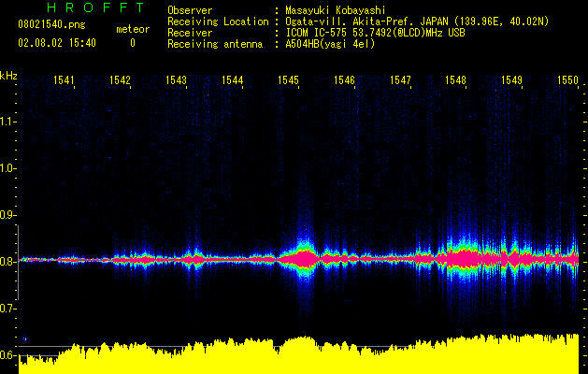588x374 pixels.
Task: Click the 0.9 kHz axis label
Action: click(x=7, y=215)
